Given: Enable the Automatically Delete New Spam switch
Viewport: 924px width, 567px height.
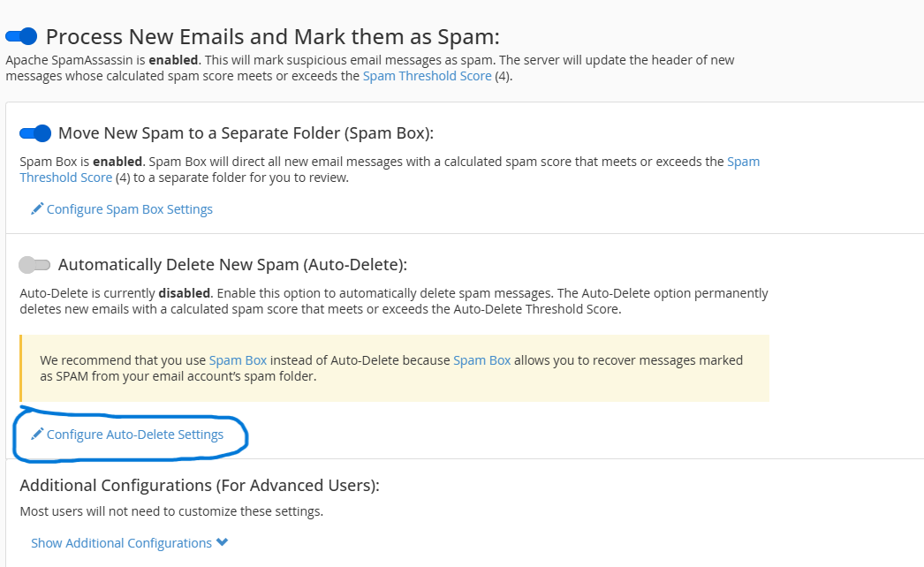Looking at the screenshot, I should [35, 265].
